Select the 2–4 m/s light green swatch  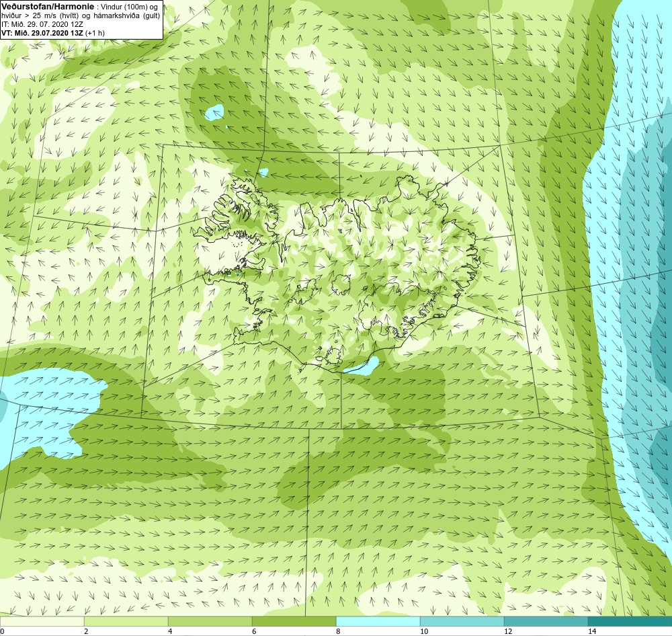tap(126, 621)
